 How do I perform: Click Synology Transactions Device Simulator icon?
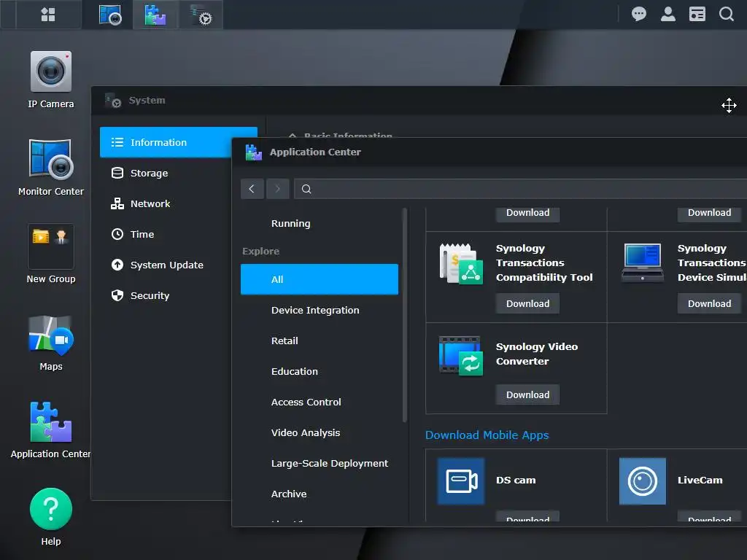click(x=642, y=262)
